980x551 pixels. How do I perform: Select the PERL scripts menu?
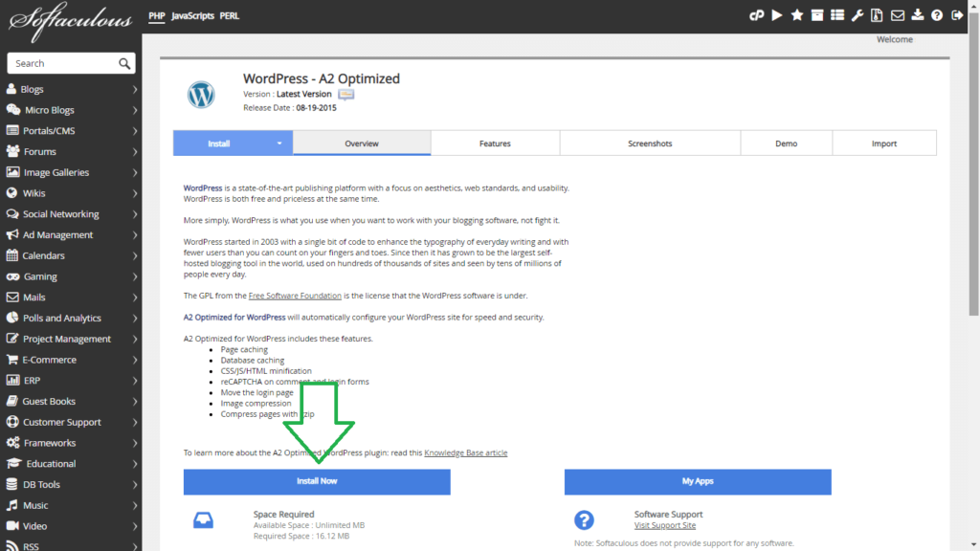pos(230,15)
